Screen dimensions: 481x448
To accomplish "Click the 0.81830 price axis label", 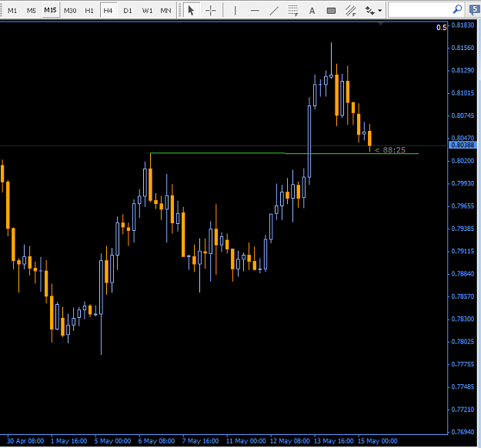I will tap(463, 25).
